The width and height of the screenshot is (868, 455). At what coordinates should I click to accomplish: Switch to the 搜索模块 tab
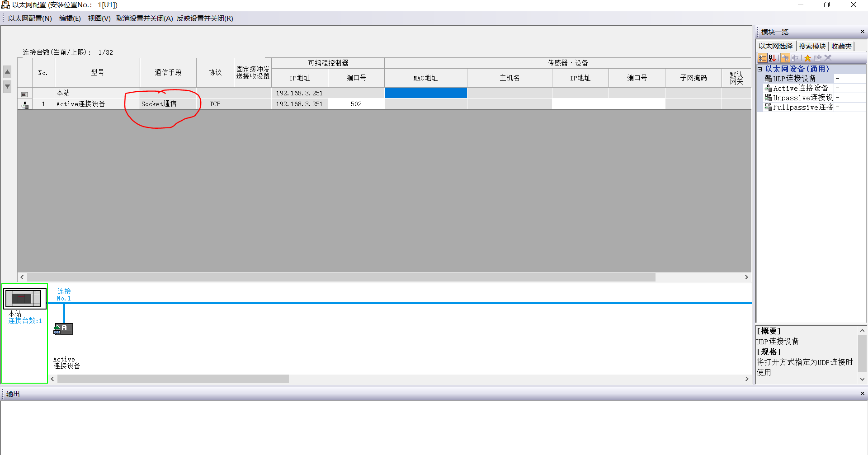point(812,46)
